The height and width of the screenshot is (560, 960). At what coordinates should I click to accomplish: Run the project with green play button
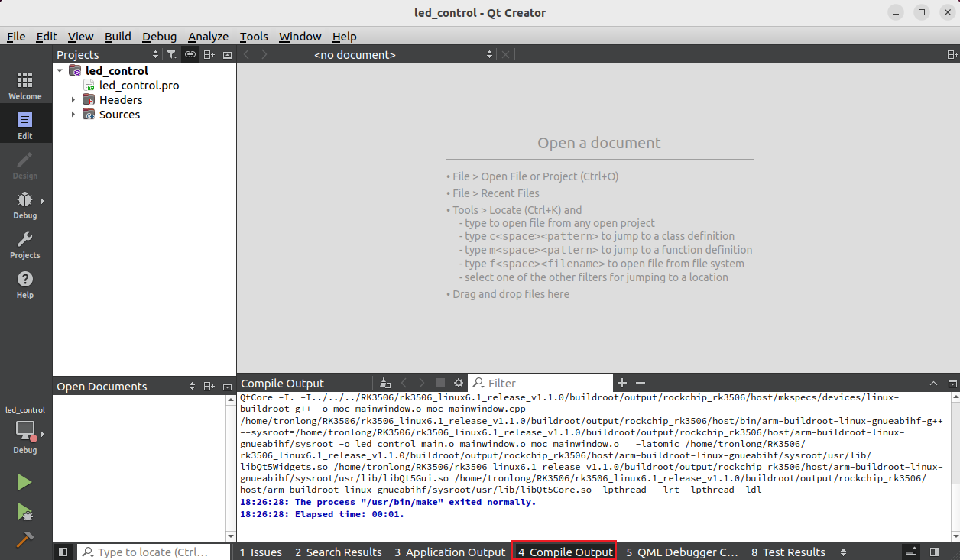tap(24, 482)
